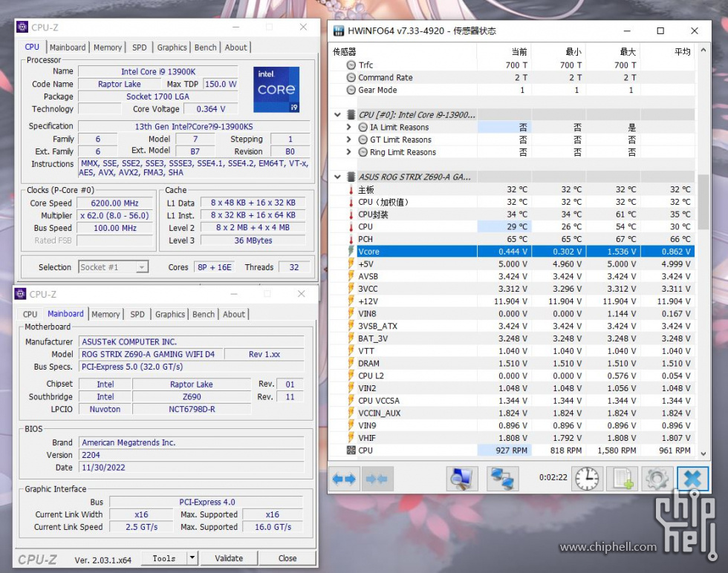Click the HWiNFO vertical scrollbar thumb

pyautogui.click(x=703, y=202)
